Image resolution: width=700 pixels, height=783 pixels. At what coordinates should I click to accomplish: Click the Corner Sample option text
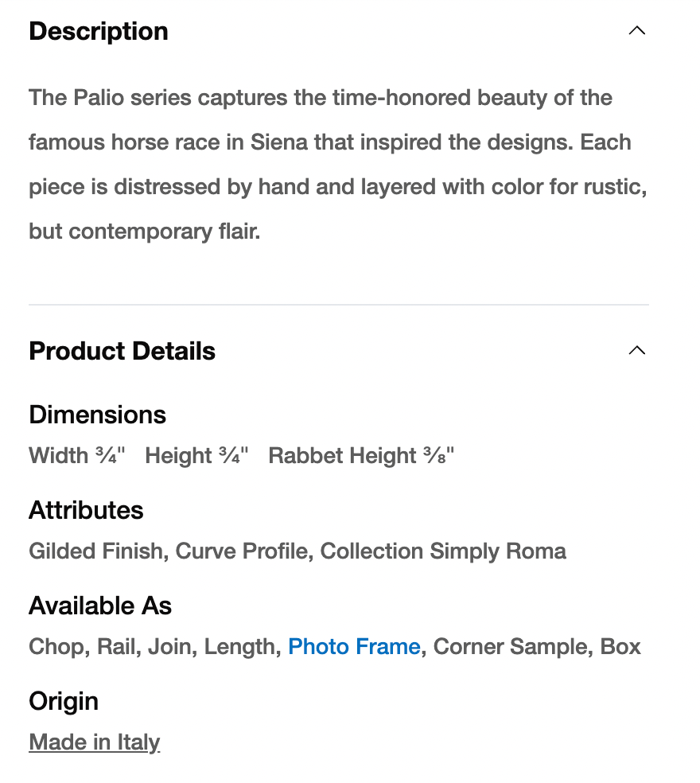pyautogui.click(x=511, y=646)
